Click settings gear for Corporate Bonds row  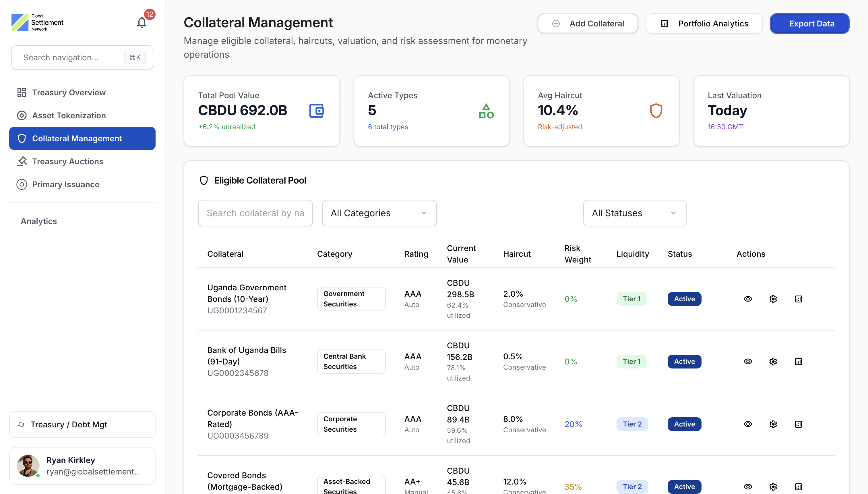[x=773, y=424]
